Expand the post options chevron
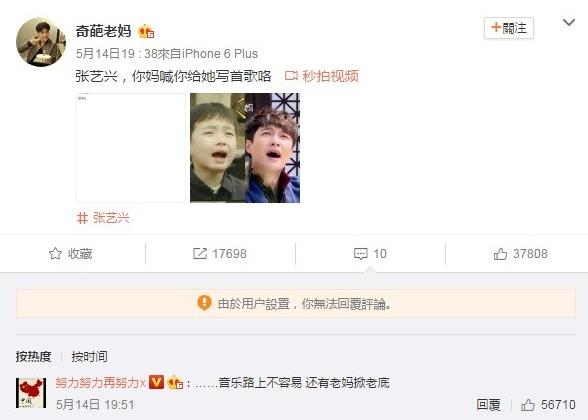The width and height of the screenshot is (588, 420). pos(569,22)
